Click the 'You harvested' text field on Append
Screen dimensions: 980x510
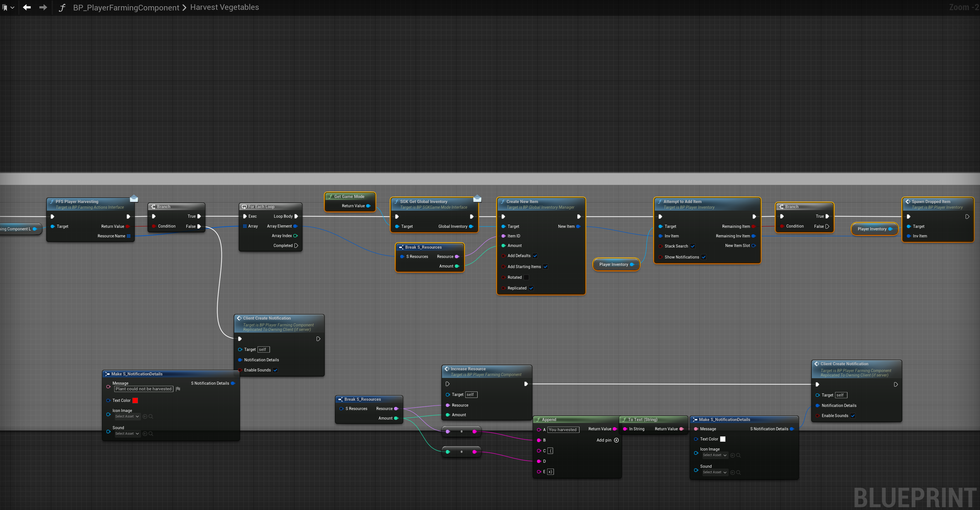(563, 430)
